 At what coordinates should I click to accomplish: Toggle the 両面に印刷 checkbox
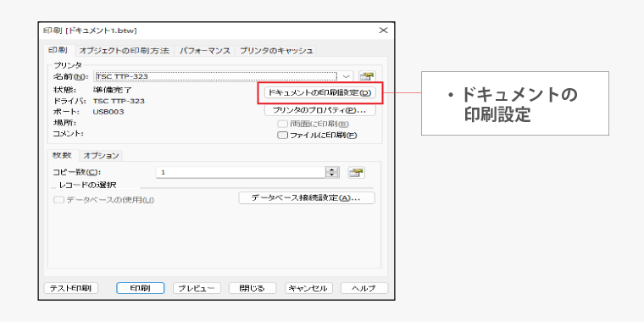(282, 124)
